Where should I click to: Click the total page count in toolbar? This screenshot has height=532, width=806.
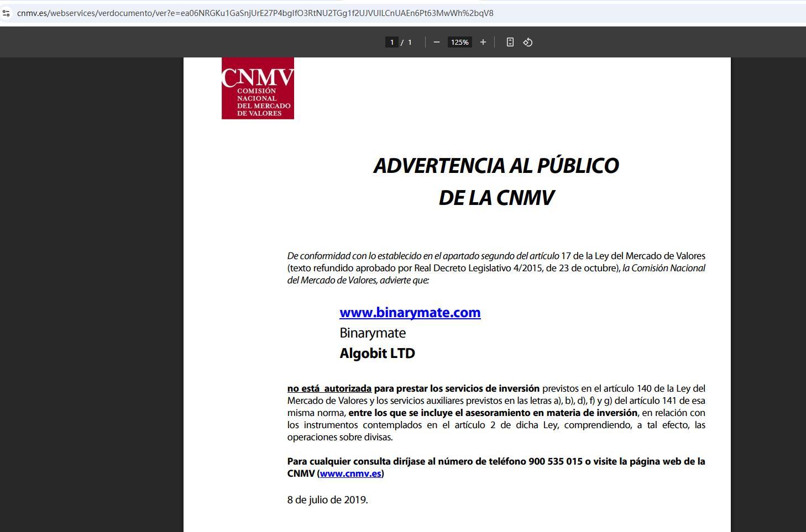point(410,42)
